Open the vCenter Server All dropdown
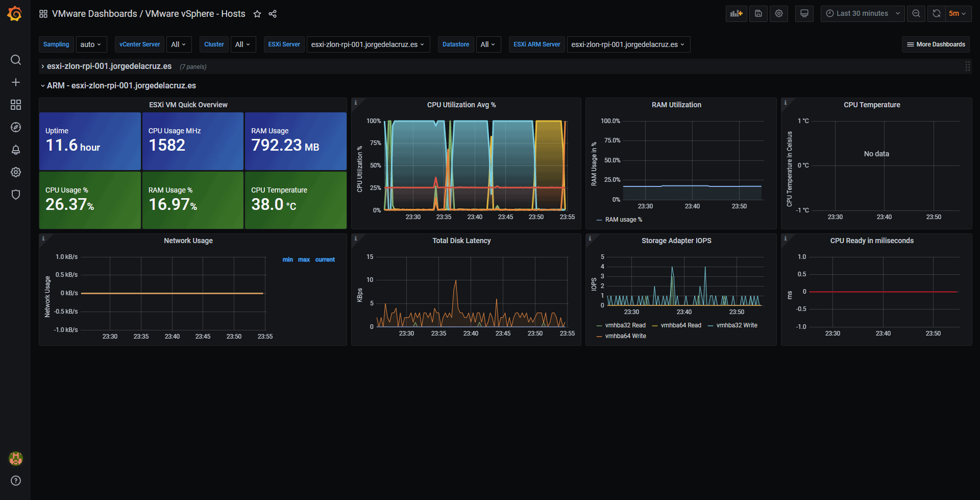 point(179,44)
